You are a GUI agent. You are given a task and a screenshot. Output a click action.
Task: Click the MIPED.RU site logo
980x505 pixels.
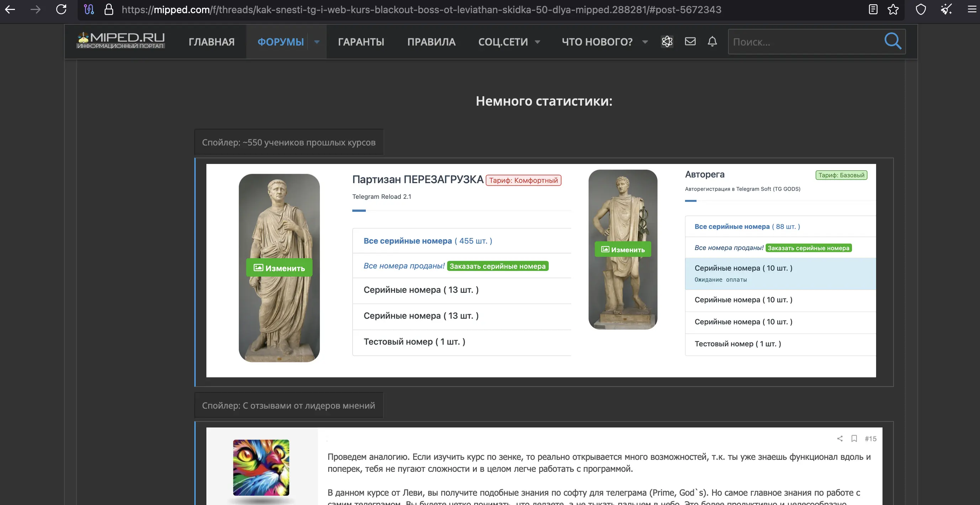(121, 40)
